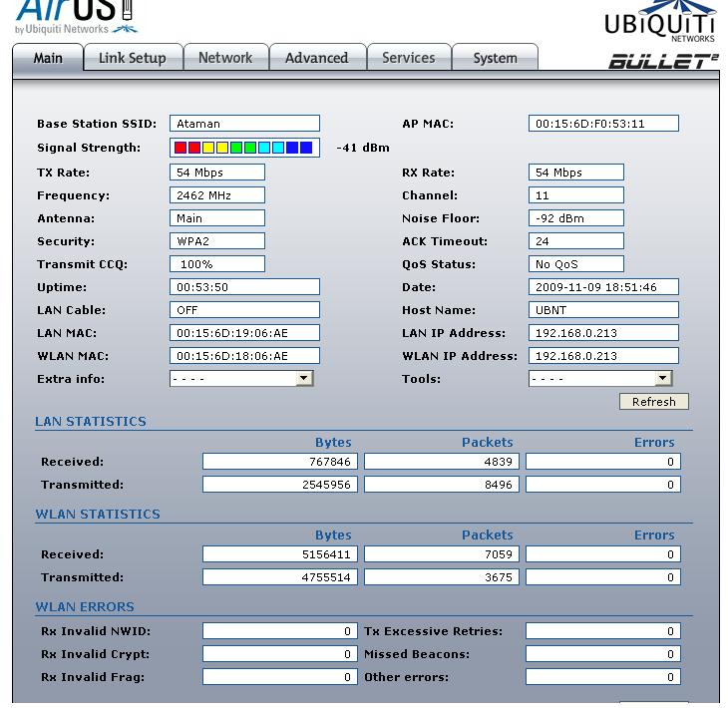Click the -41 dBm signal reading
This screenshot has width=728, height=708.
(x=363, y=148)
